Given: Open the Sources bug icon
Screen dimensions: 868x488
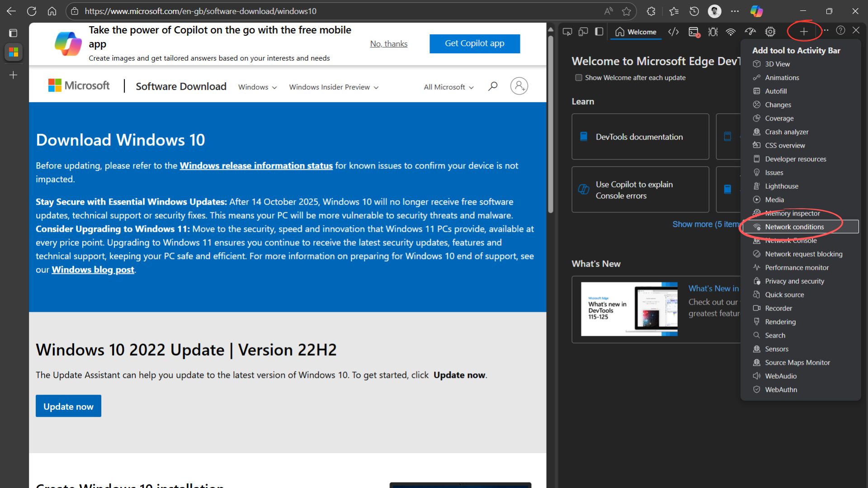Looking at the screenshot, I should 713,32.
